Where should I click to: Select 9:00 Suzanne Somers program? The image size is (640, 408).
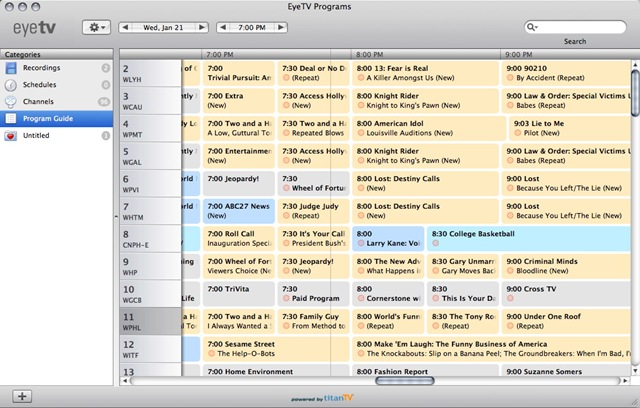tap(567, 370)
